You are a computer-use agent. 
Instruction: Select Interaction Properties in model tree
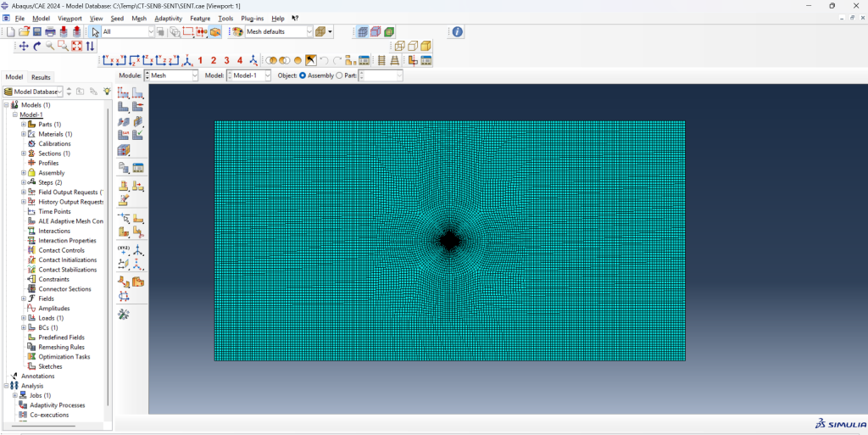point(67,241)
